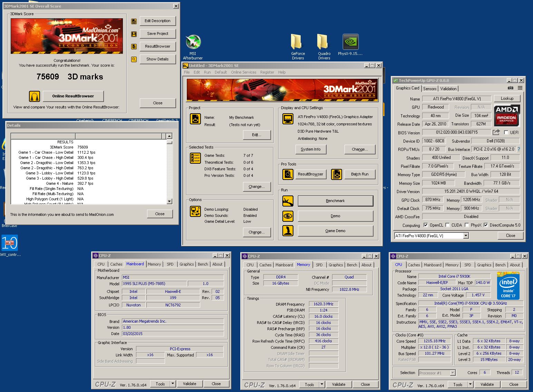Open MSI Afterburner desktop shortcut
Viewport: 533px width, 392px height.
click(193, 47)
